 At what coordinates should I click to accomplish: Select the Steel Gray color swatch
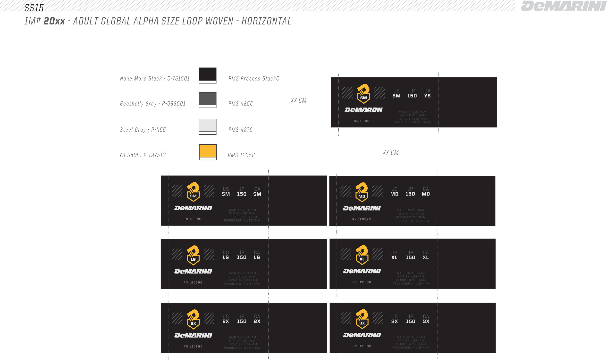[x=207, y=125]
